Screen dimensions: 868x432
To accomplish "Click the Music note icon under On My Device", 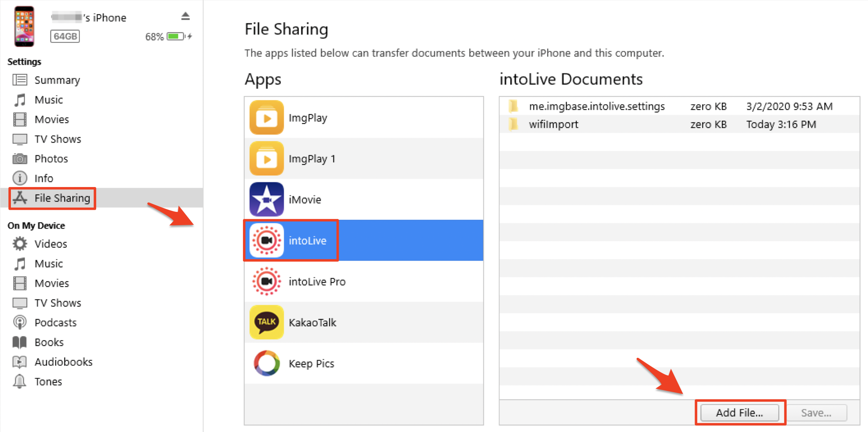I will click(20, 264).
